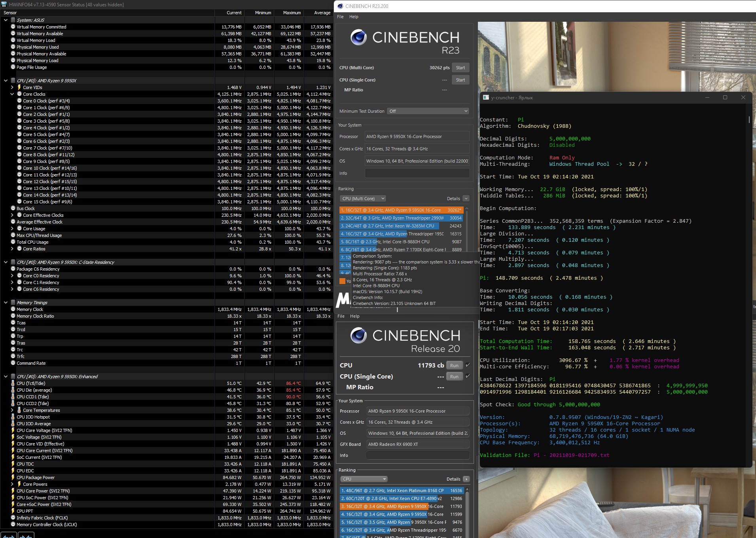Click the chip icon beside CPU [#0]: AMD Ryzen 9 5950X
This screenshot has width=756, height=538.
pyautogui.click(x=13, y=81)
